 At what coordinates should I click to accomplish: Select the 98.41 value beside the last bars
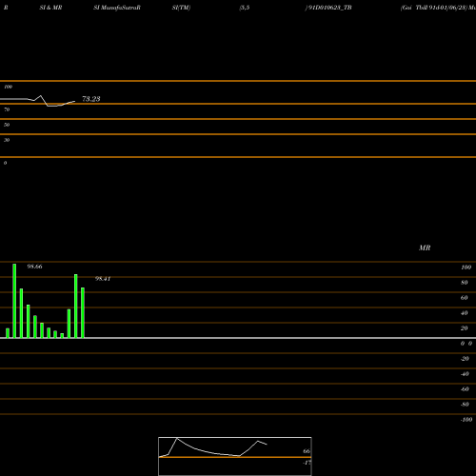tap(103, 279)
